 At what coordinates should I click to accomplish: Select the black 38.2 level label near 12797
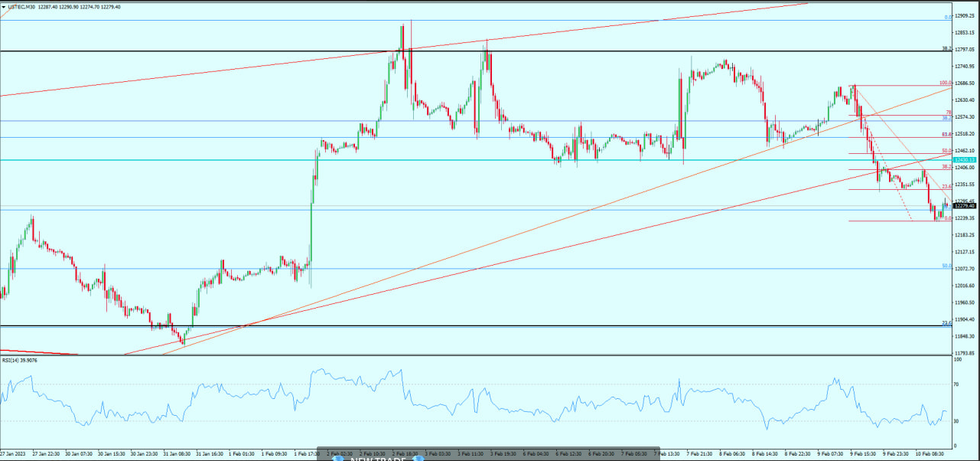click(946, 48)
